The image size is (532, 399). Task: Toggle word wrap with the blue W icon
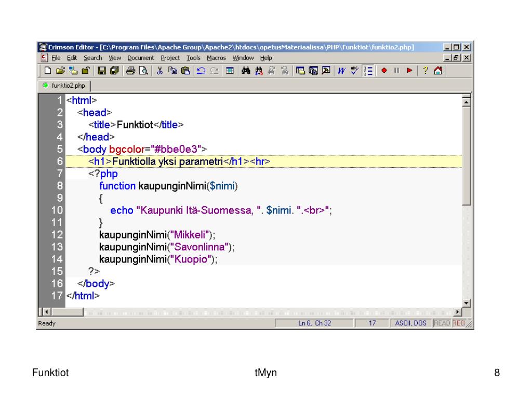[x=341, y=71]
